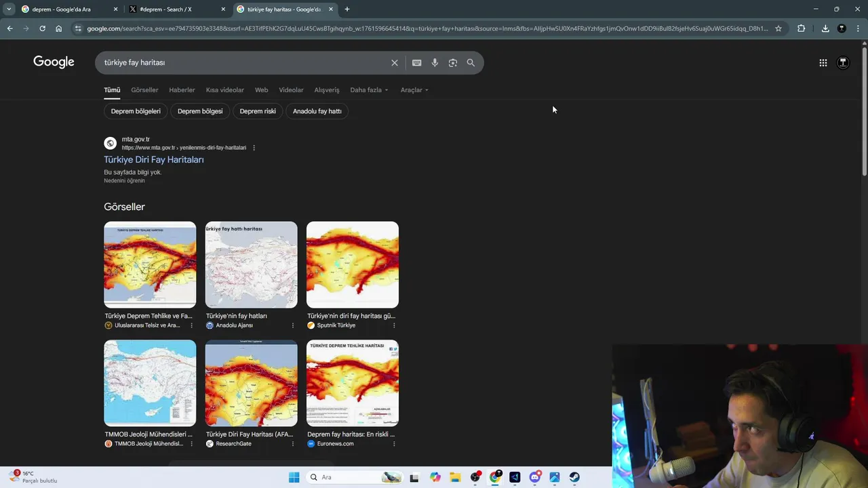Viewport: 868px width, 488px height.
Task: Open more options for Euronews.com image
Action: 394,444
